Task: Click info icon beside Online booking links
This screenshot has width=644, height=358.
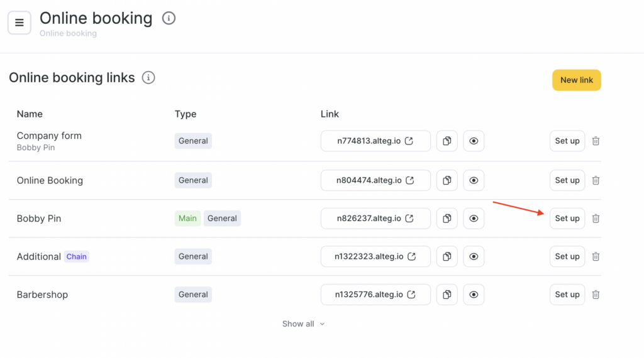Action: pyautogui.click(x=148, y=78)
